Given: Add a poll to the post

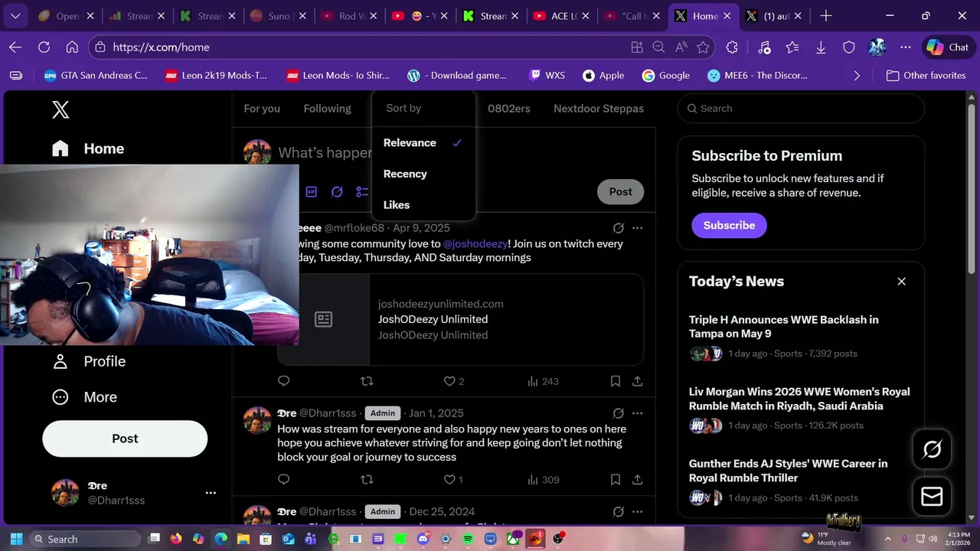Looking at the screenshot, I should (362, 192).
